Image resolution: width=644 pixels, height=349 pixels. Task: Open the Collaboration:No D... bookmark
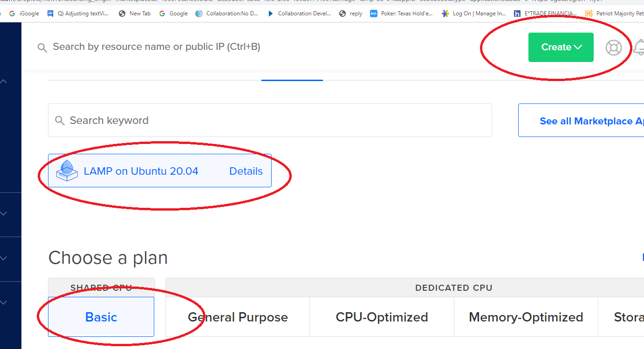(226, 14)
